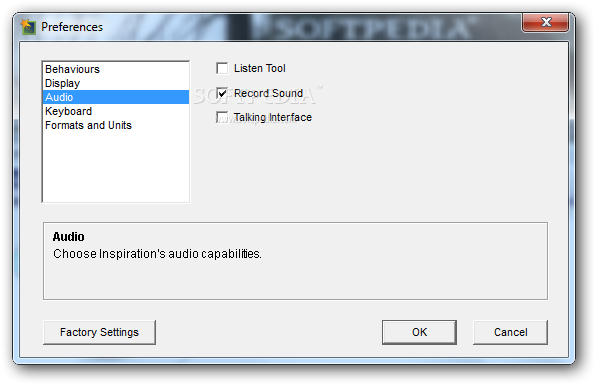Restore defaults with Factory Settings button
The image size is (596, 385).
(99, 333)
